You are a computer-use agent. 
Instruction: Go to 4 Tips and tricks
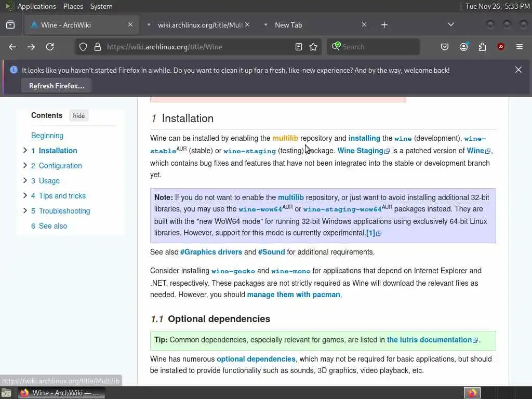[58, 196]
